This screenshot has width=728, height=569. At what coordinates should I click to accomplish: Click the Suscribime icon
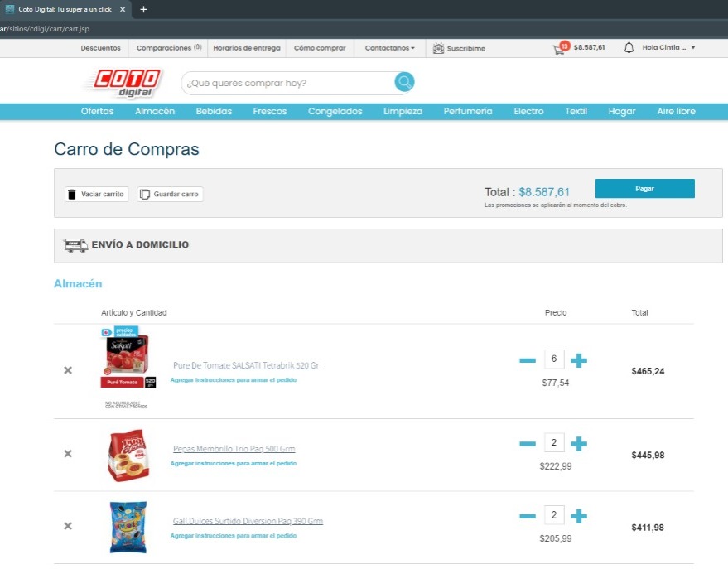tap(438, 48)
